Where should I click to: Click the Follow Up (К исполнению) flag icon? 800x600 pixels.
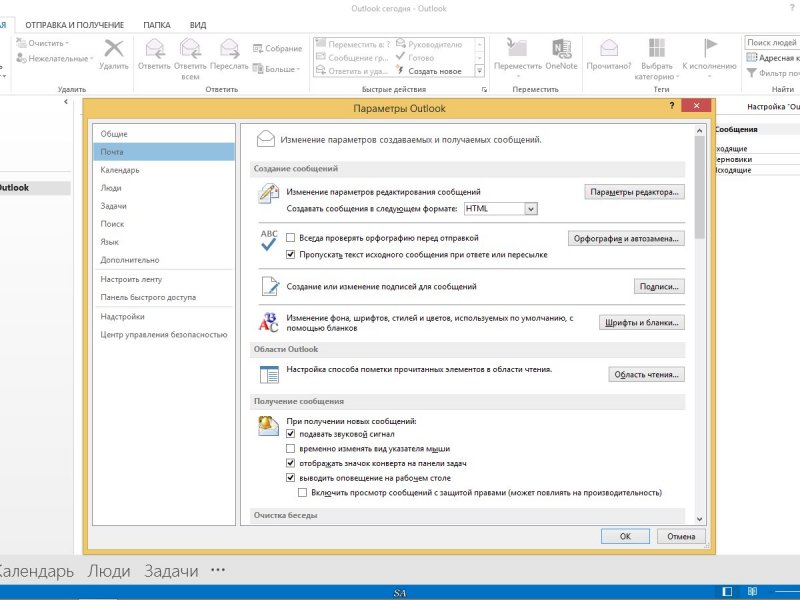click(x=710, y=48)
